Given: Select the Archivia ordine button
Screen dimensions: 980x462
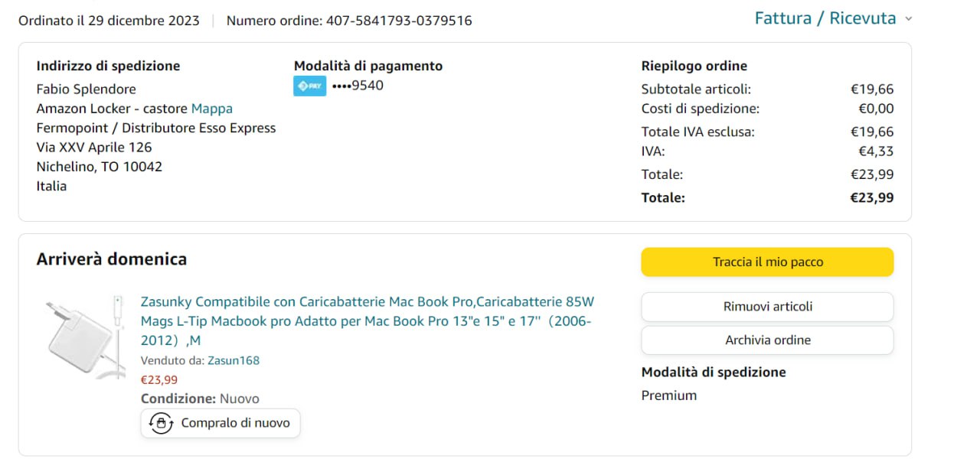Looking at the screenshot, I should coord(767,340).
